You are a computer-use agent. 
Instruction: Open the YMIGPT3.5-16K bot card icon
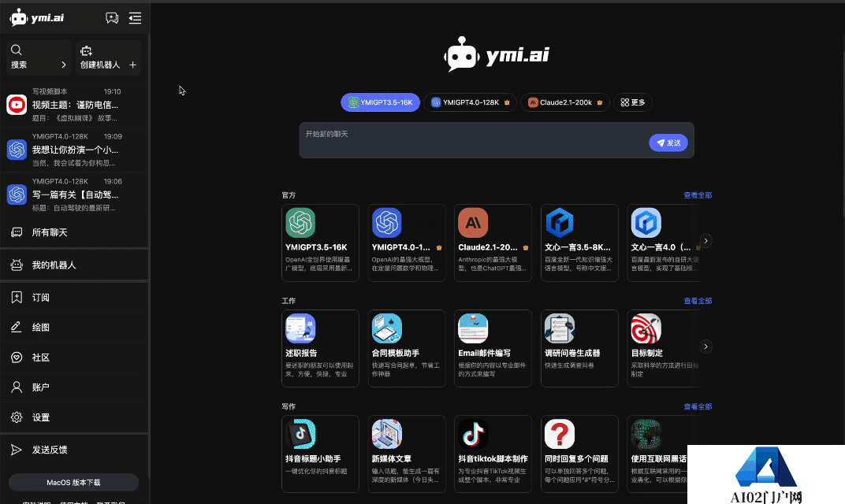click(x=300, y=222)
